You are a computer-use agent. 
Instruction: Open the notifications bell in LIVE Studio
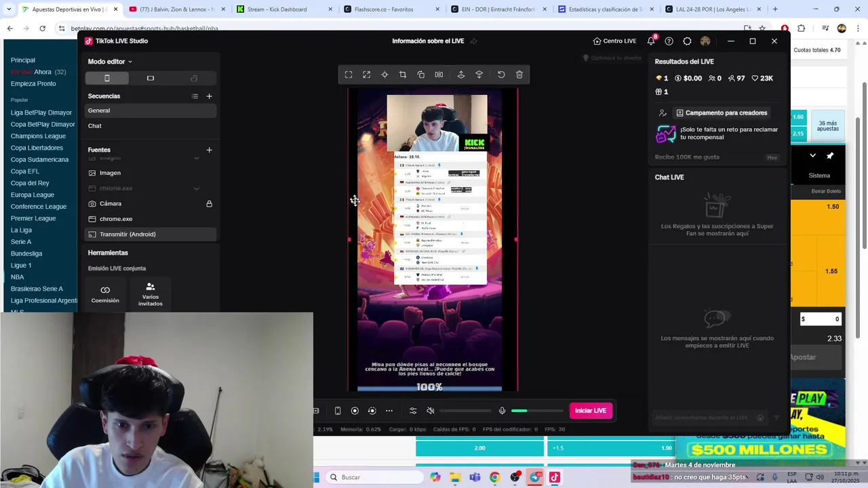(651, 41)
